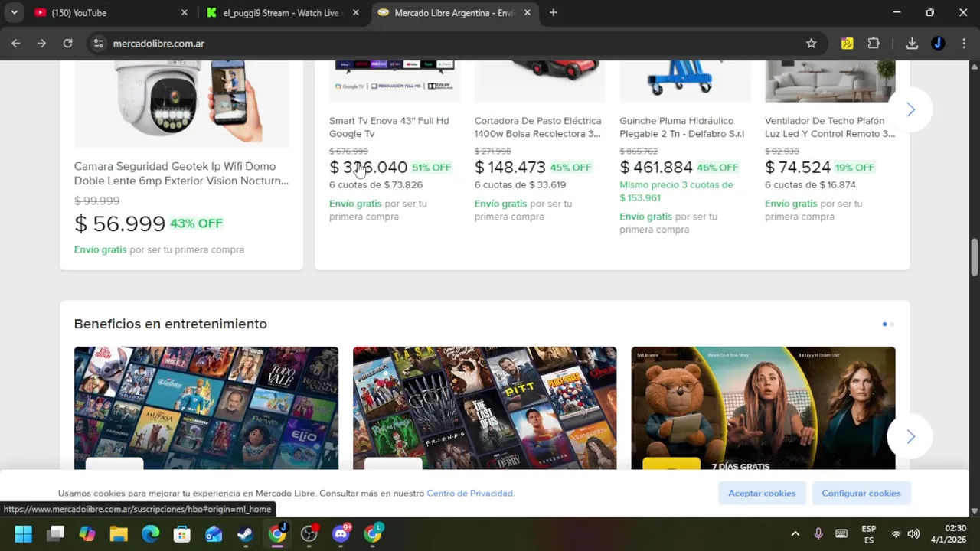Open Configurar cookies settings
Viewport: 980px width, 551px height.
click(x=861, y=494)
